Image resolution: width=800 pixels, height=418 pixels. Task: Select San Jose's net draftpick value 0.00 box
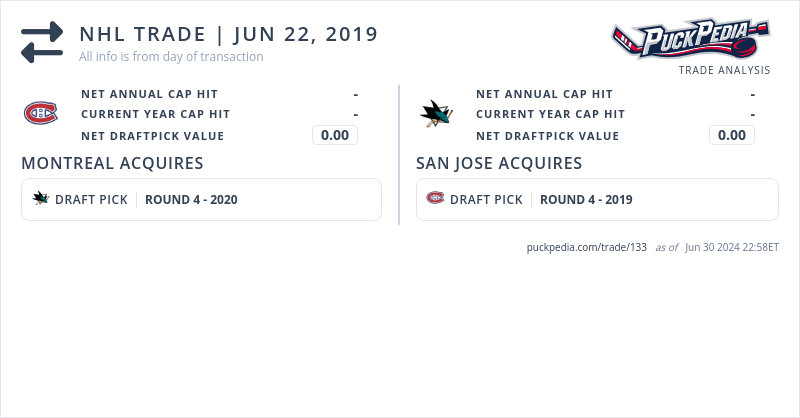[x=732, y=135]
